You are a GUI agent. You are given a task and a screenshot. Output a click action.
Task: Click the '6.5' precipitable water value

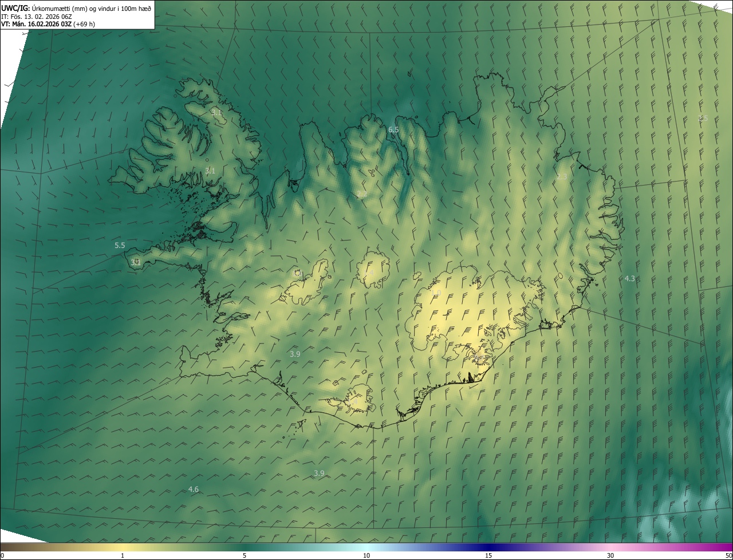pyautogui.click(x=393, y=130)
